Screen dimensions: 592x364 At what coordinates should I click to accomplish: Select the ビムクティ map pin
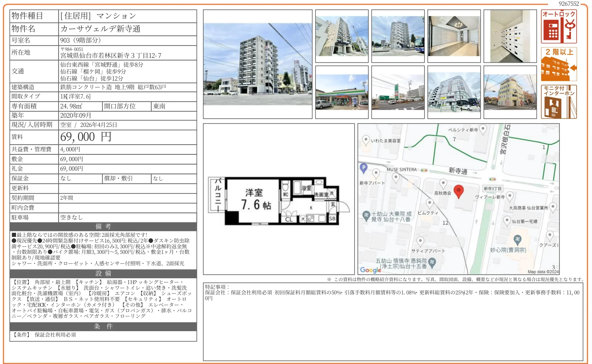pos(430,204)
